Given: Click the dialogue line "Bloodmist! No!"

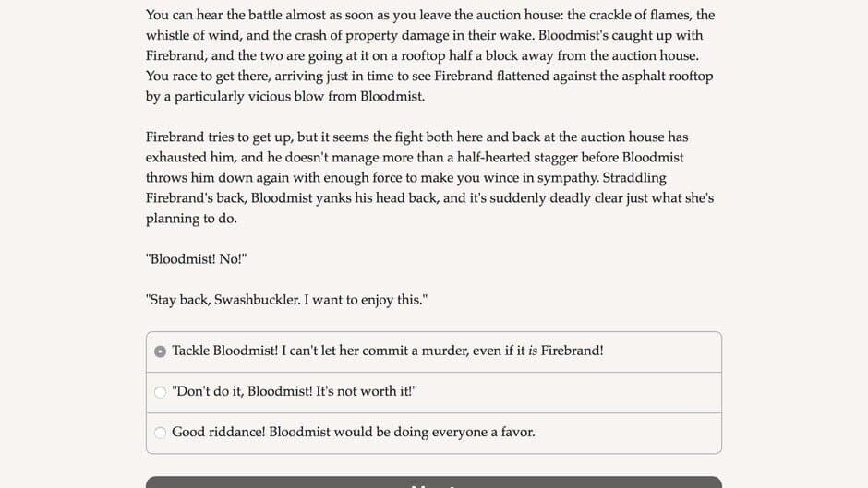Looking at the screenshot, I should point(196,259).
